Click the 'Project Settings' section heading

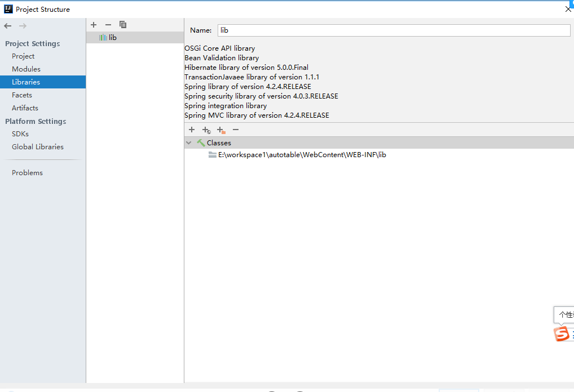point(33,43)
